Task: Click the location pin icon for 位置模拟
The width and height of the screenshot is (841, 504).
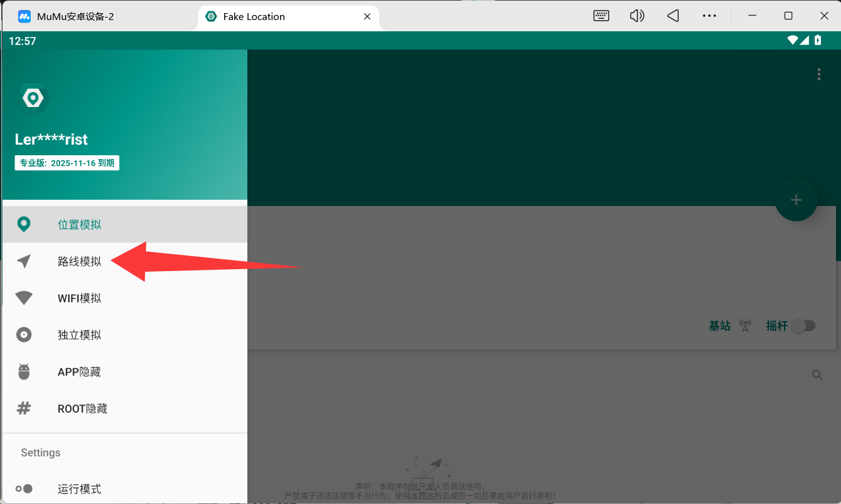Action: (x=24, y=225)
